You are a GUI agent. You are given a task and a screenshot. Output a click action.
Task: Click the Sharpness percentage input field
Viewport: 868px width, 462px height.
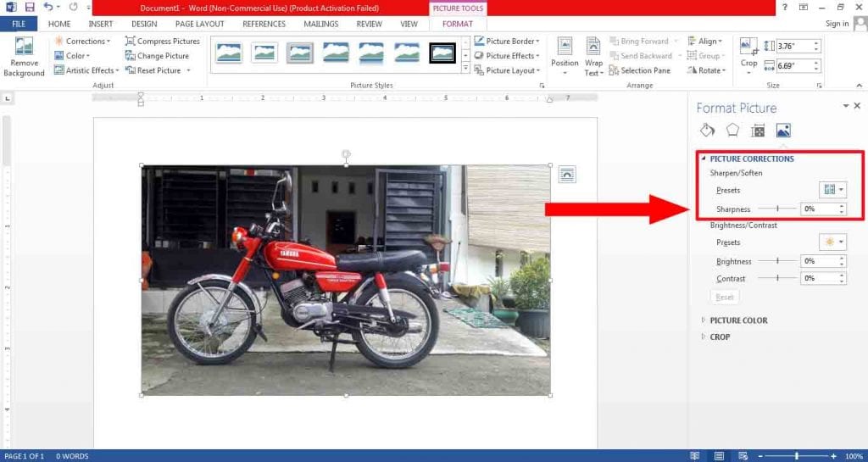[819, 209]
